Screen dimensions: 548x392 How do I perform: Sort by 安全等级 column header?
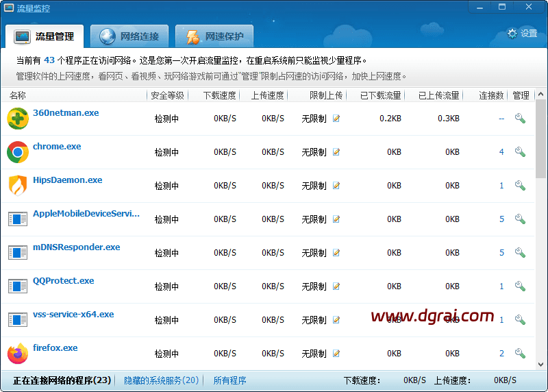(167, 95)
